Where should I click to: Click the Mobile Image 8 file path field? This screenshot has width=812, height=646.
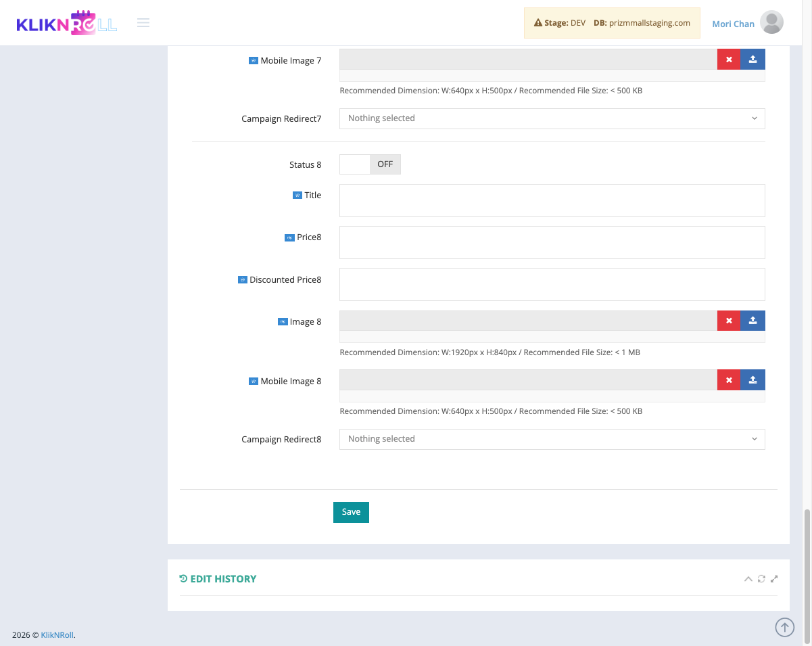[x=528, y=380]
